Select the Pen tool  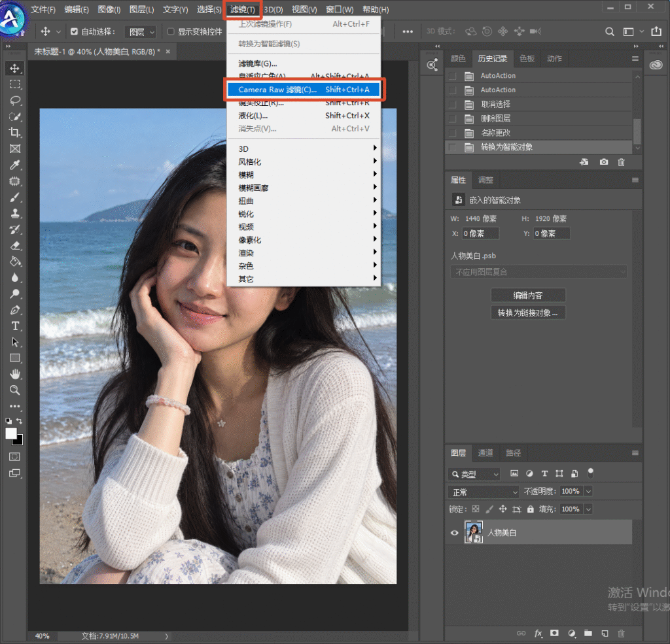pos(15,310)
